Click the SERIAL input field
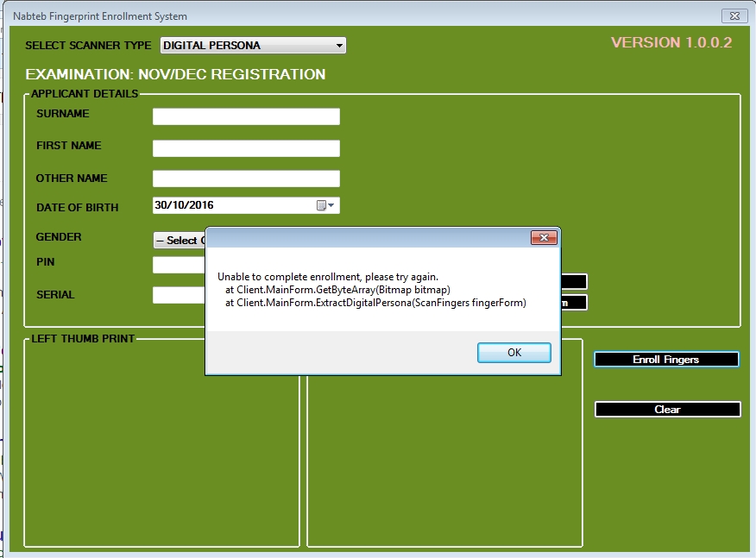 click(x=177, y=296)
